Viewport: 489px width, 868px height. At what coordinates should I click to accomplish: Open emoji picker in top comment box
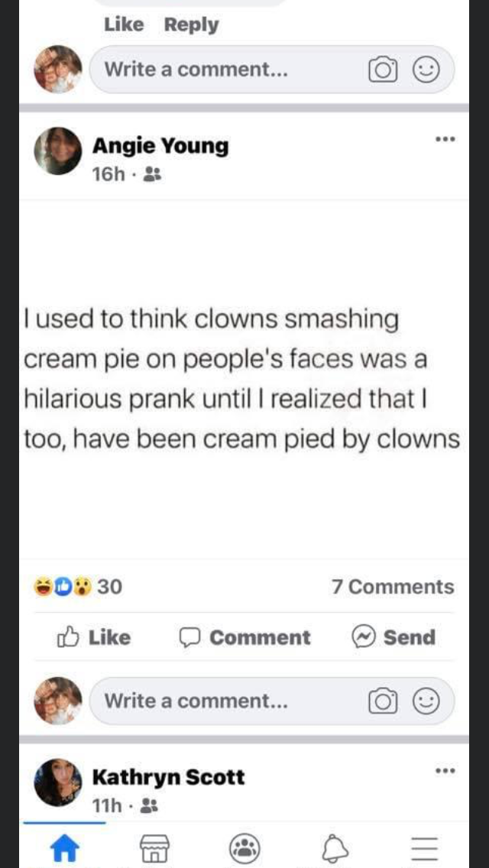426,70
